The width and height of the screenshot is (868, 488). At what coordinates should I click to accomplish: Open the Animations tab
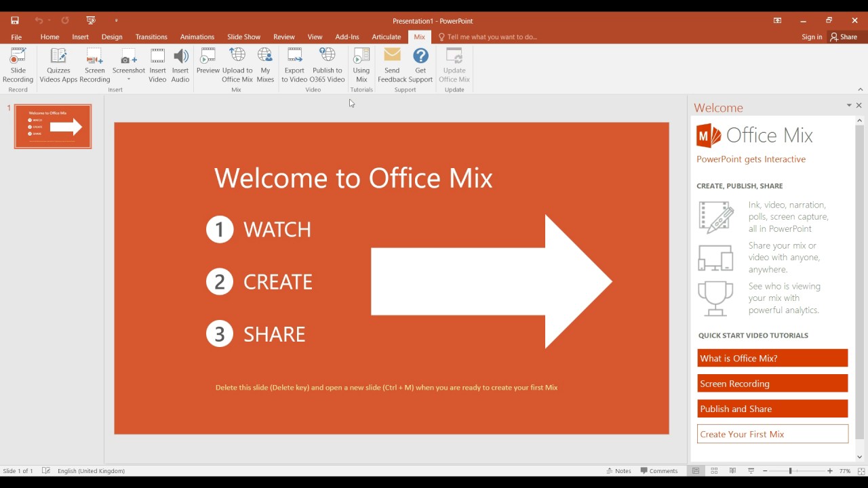coord(197,37)
